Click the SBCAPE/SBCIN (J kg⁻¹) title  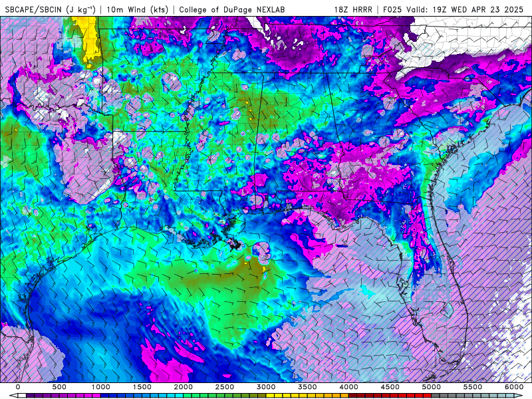point(51,9)
